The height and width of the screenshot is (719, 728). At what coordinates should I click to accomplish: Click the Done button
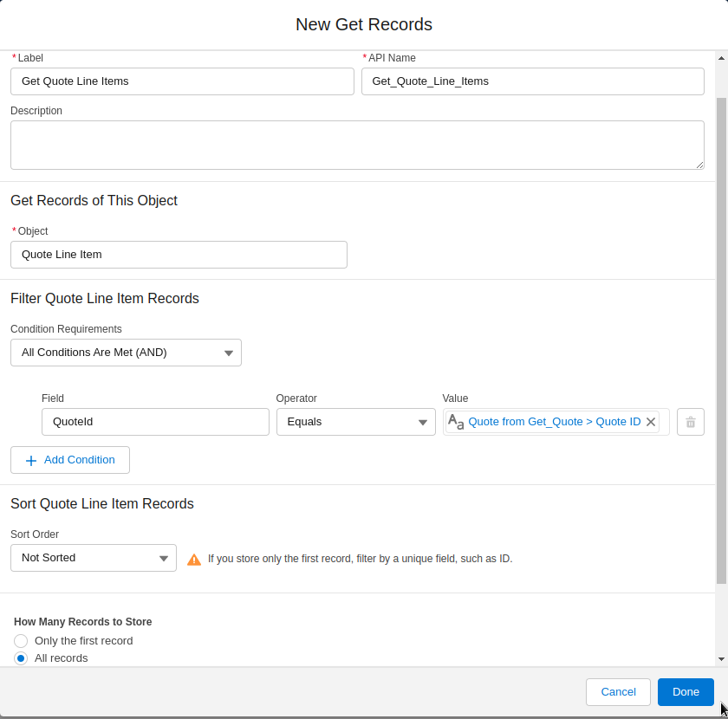click(686, 691)
